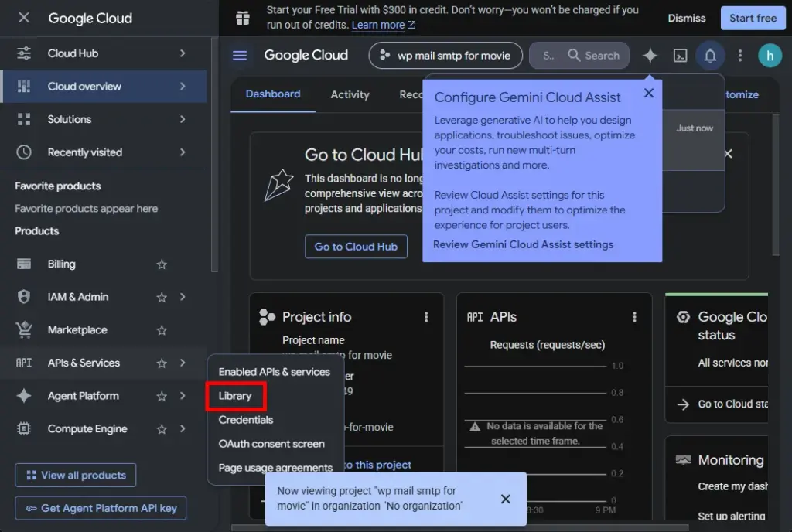This screenshot has width=792, height=532.
Task: Open project picker wp mail smtp for movie
Action: coord(445,56)
